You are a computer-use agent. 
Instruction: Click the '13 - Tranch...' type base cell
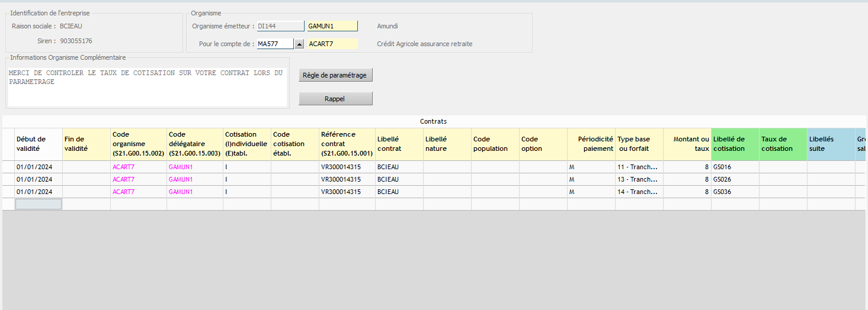pyautogui.click(x=639, y=179)
